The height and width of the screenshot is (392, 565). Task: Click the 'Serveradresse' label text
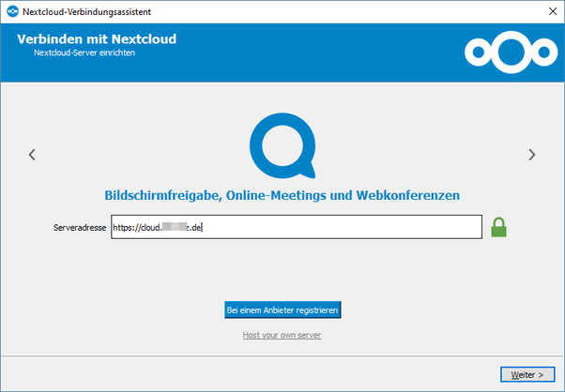click(x=80, y=227)
